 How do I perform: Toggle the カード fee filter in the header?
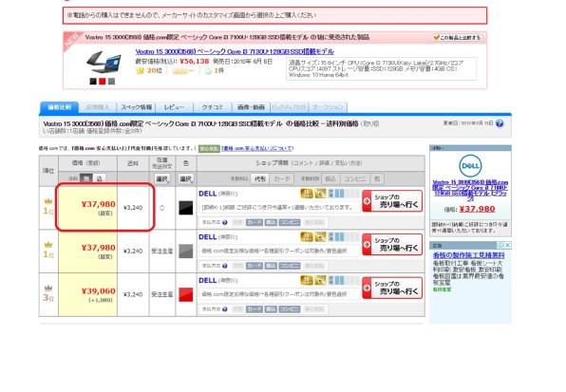click(x=281, y=178)
